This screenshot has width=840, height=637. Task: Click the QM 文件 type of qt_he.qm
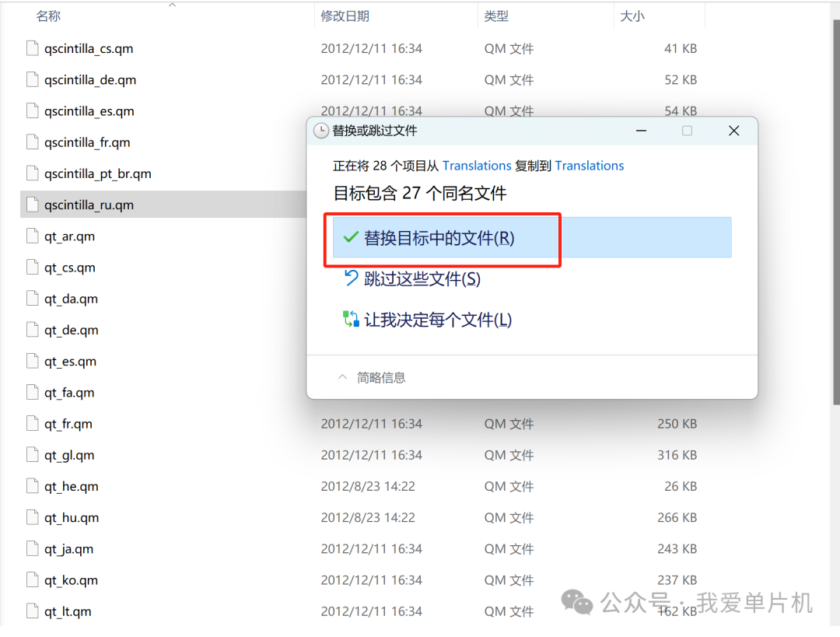coord(509,486)
